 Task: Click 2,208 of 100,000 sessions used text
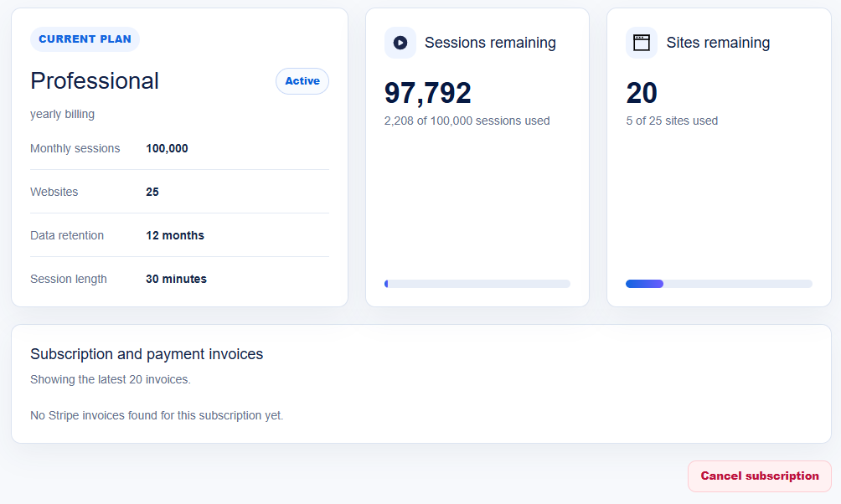point(467,121)
